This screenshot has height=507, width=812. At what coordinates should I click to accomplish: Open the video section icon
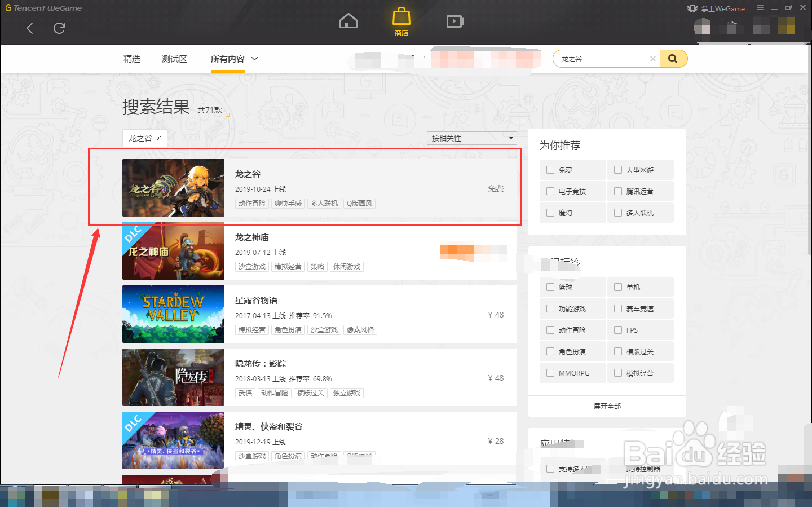(455, 21)
